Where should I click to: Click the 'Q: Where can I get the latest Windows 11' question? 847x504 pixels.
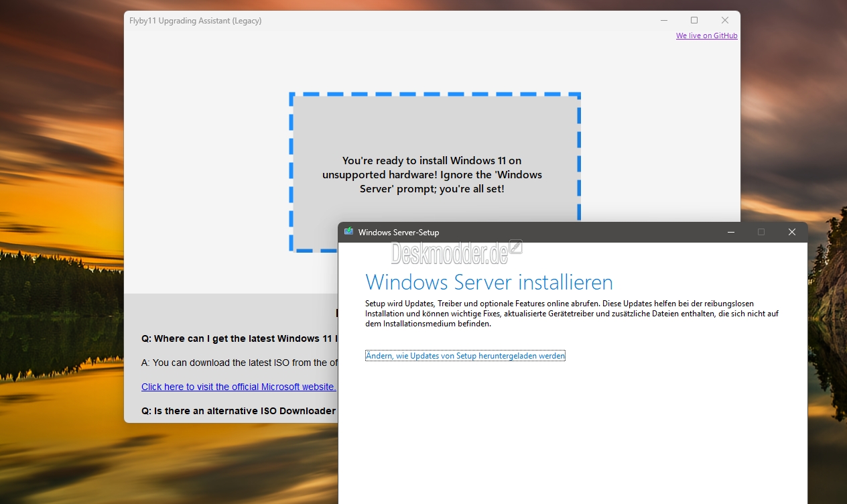point(239,338)
